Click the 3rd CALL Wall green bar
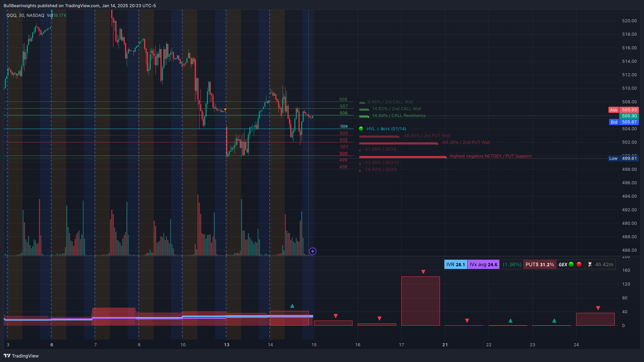The width and height of the screenshot is (644, 362). click(362, 103)
